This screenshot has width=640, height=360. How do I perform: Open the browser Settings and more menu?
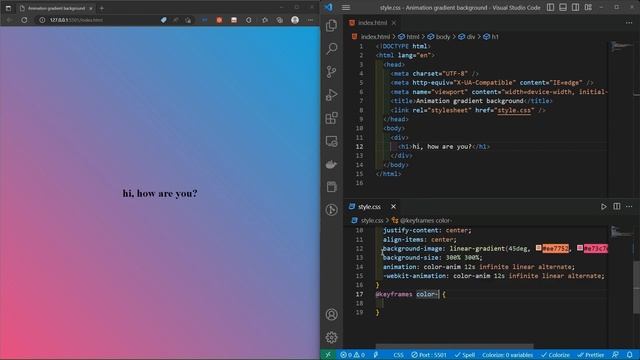click(310, 20)
